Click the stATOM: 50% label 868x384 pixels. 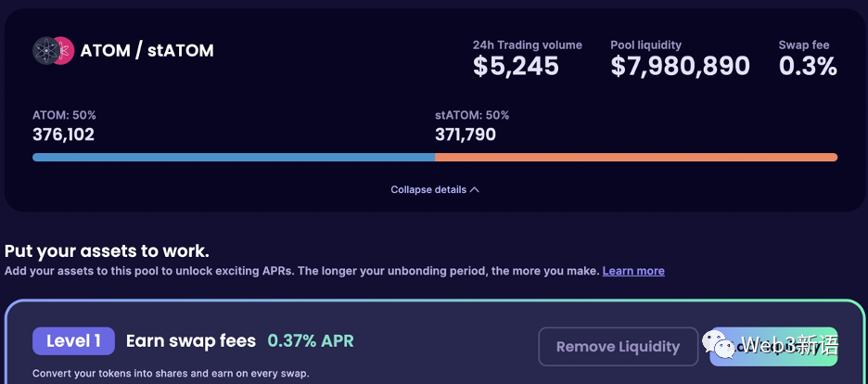click(x=472, y=116)
